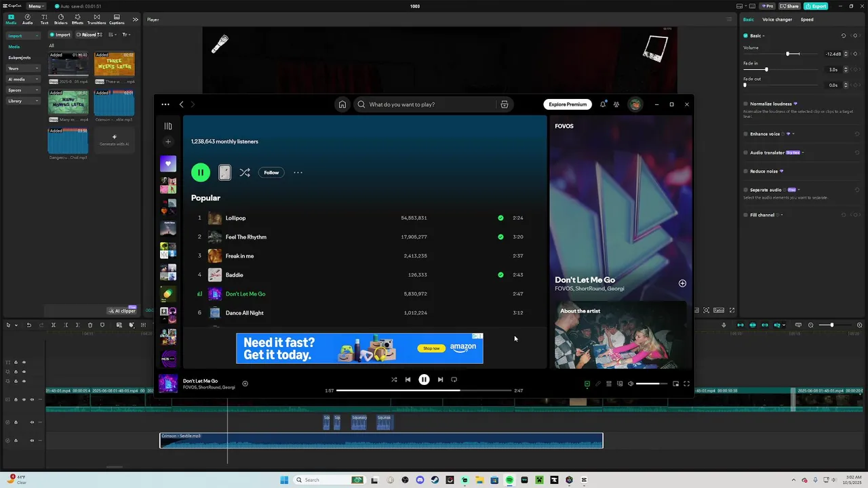Delete clip with timeline trash icon
The height and width of the screenshot is (488, 868).
click(x=90, y=325)
